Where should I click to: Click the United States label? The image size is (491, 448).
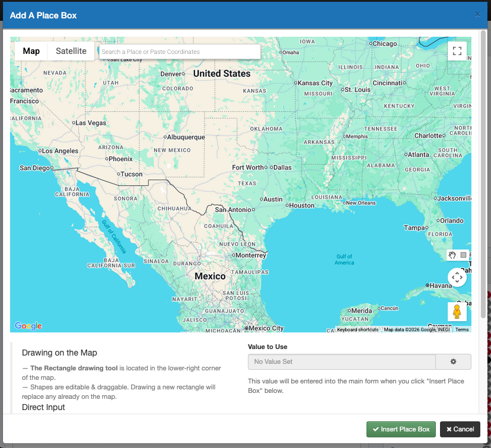(222, 73)
